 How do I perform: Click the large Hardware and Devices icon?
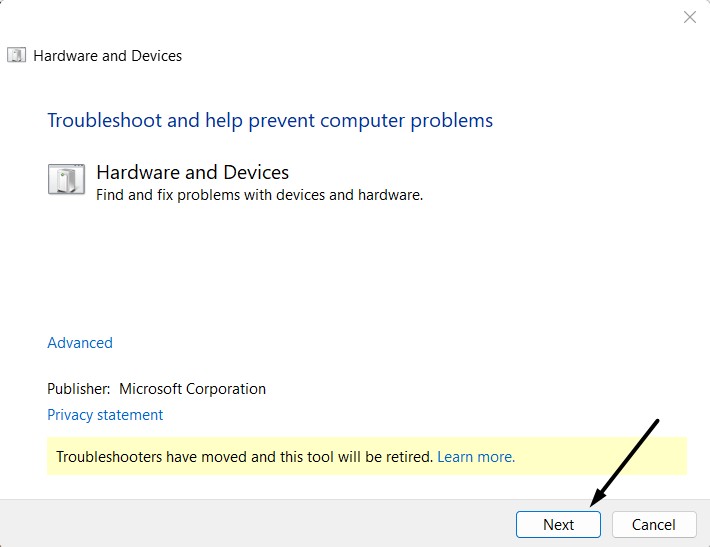tap(67, 180)
